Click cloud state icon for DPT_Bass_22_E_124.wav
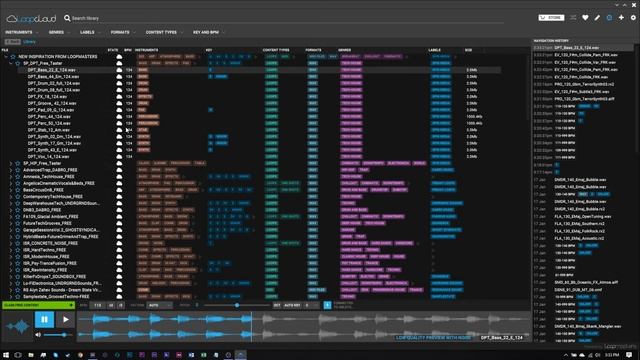The height and width of the screenshot is (360, 640). point(119,70)
